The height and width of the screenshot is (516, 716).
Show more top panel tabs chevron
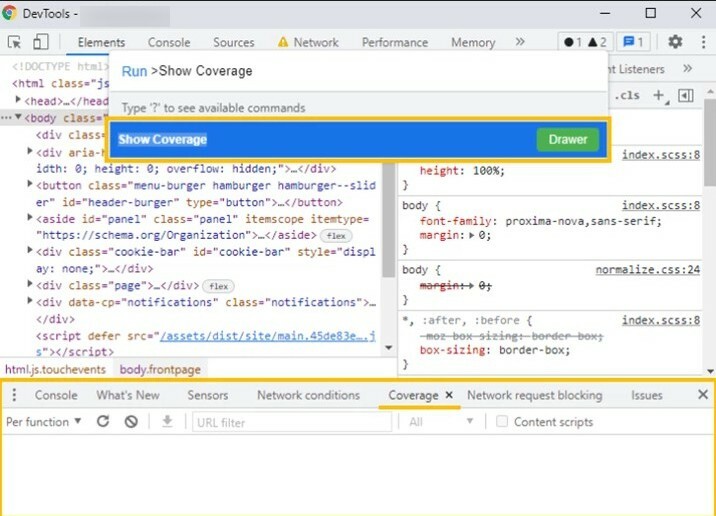click(520, 42)
